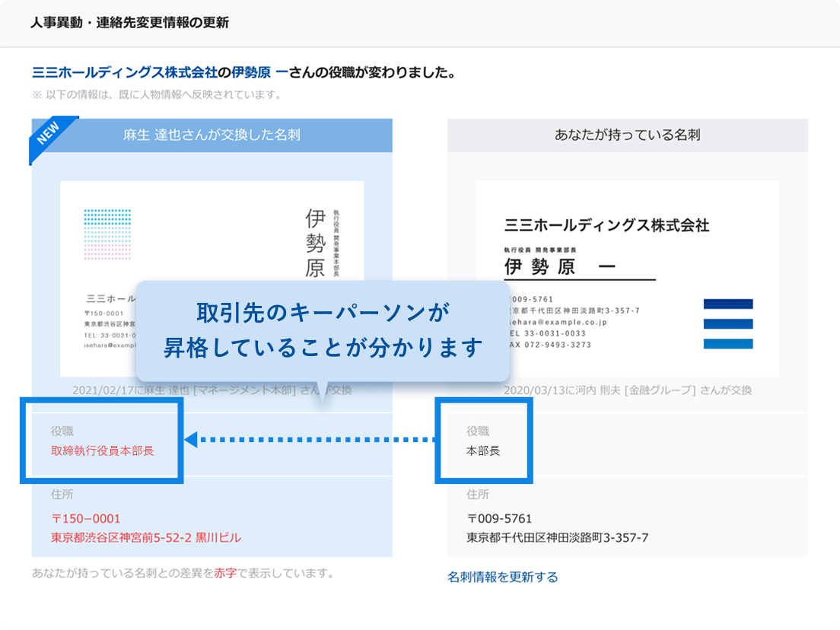Click the 役職 label above 取締執行役員本部長
This screenshot has height=630, width=840.
(62, 431)
